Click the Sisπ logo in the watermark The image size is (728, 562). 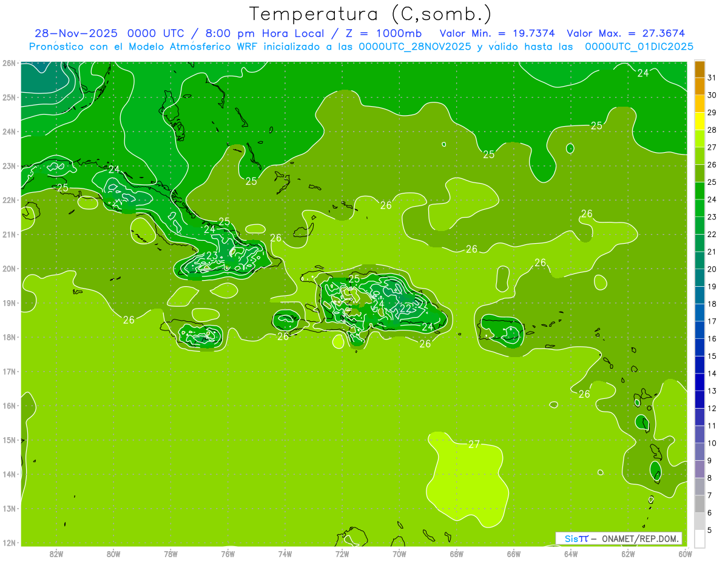click(x=576, y=538)
